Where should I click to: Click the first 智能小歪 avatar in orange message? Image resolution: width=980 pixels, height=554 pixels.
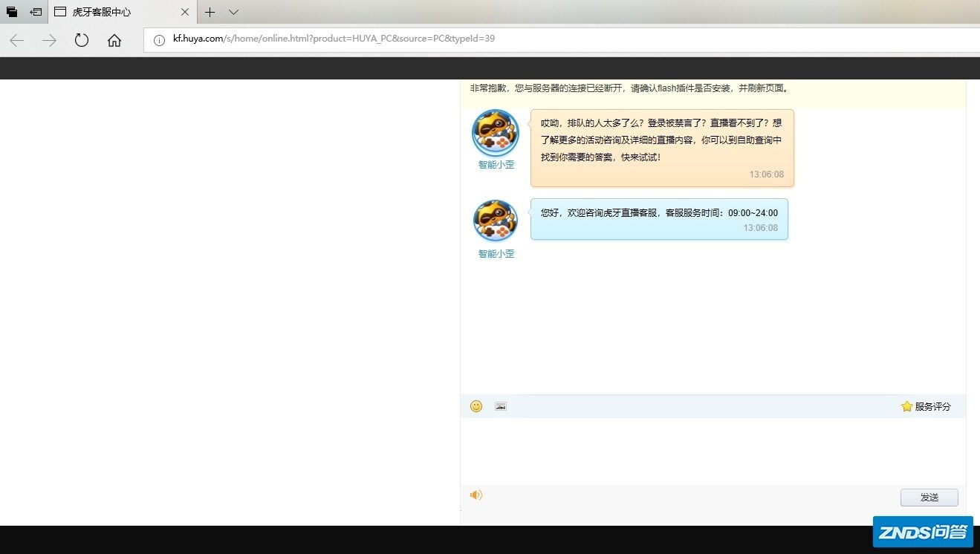click(496, 133)
